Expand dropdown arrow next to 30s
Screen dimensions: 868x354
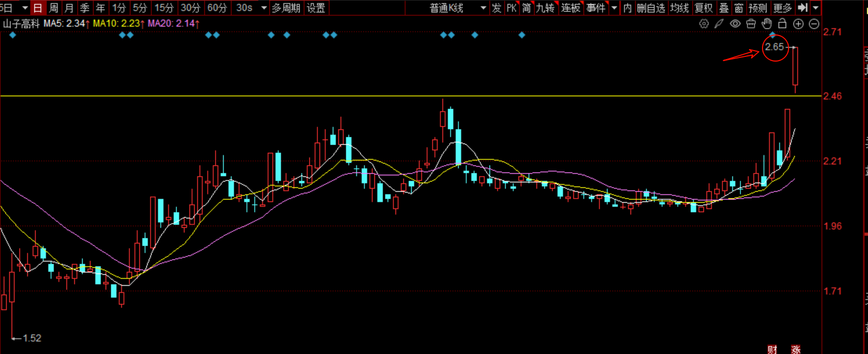264,8
